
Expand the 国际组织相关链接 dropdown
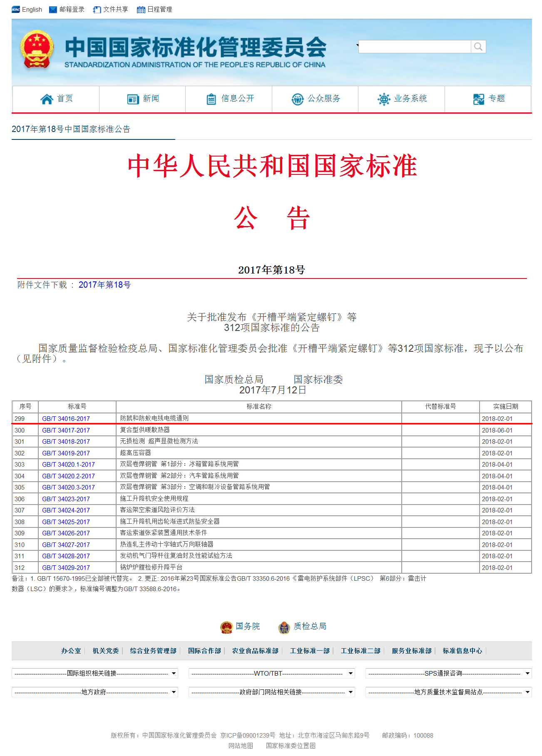pyautogui.click(x=95, y=673)
